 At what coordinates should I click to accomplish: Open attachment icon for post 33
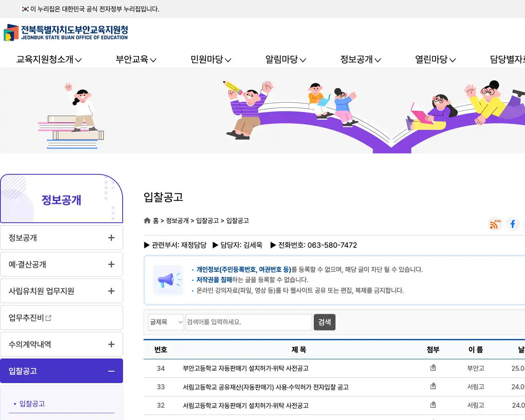coord(433,386)
